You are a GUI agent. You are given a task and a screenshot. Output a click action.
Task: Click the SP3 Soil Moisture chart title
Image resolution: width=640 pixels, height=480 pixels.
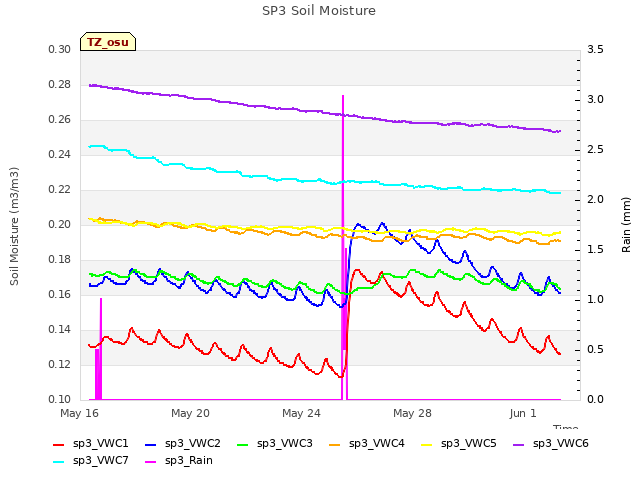click(319, 11)
